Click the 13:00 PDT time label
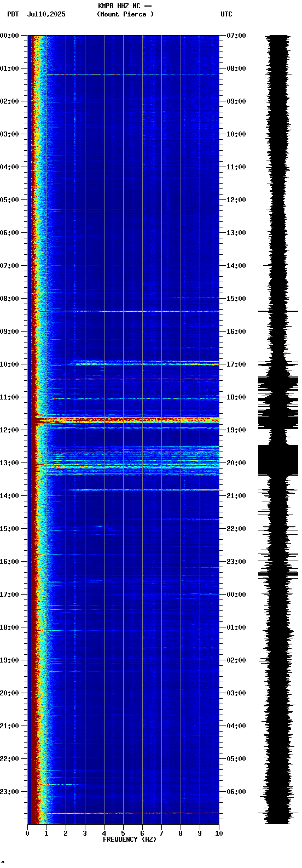 tap(10, 463)
